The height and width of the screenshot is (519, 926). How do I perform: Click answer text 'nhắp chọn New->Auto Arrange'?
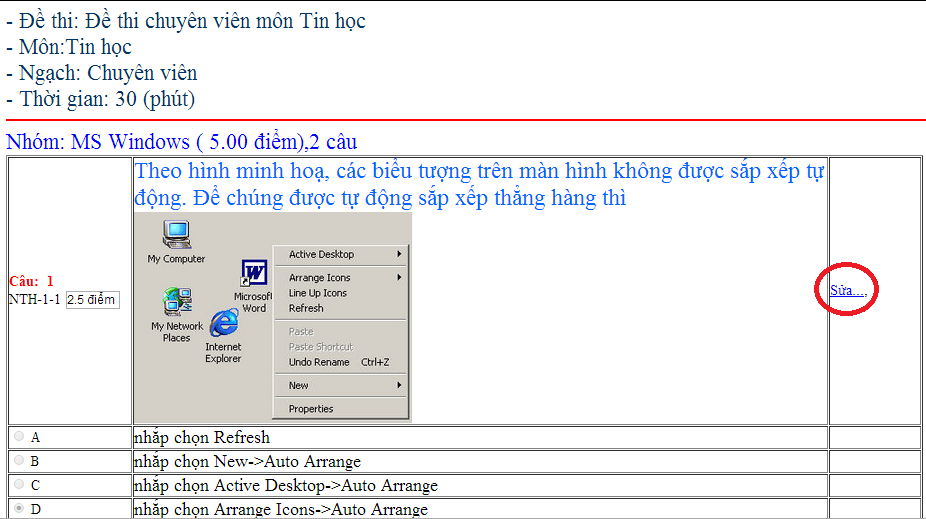point(247,461)
